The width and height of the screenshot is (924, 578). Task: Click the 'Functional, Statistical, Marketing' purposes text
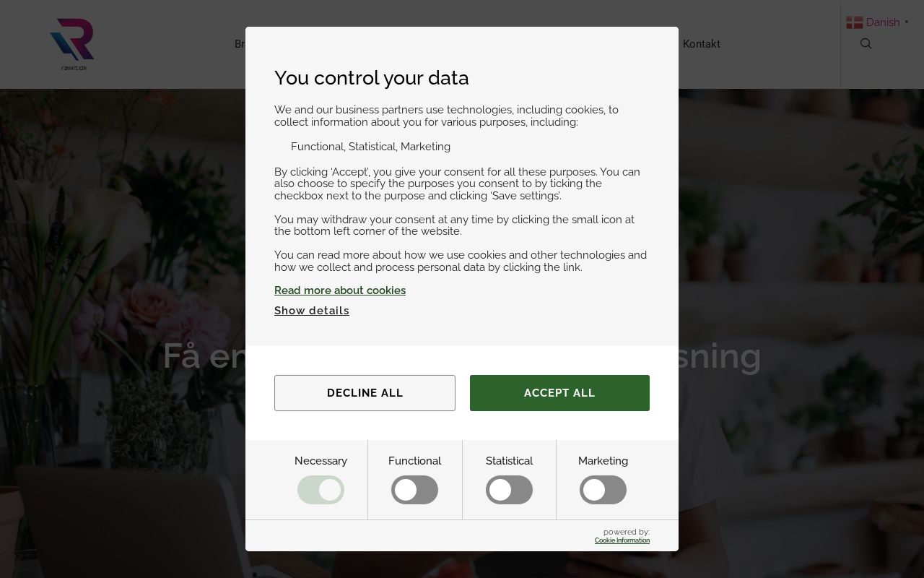tap(370, 147)
